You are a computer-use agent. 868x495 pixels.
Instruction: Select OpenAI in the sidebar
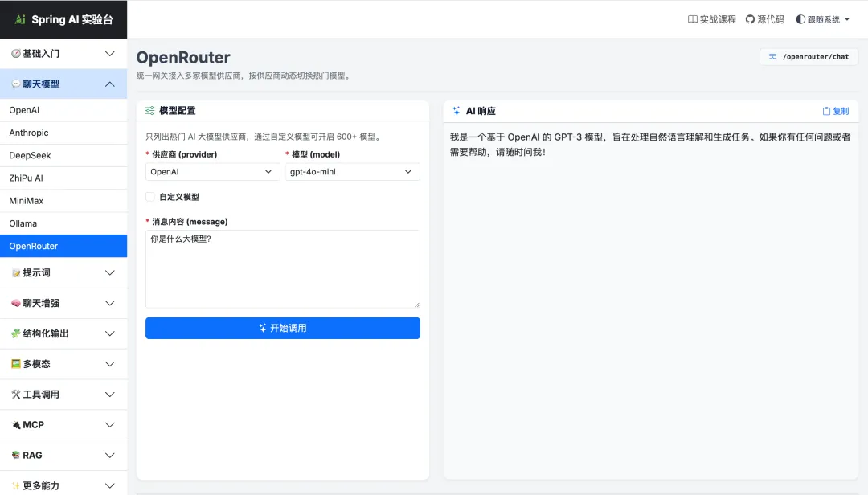[x=63, y=110]
